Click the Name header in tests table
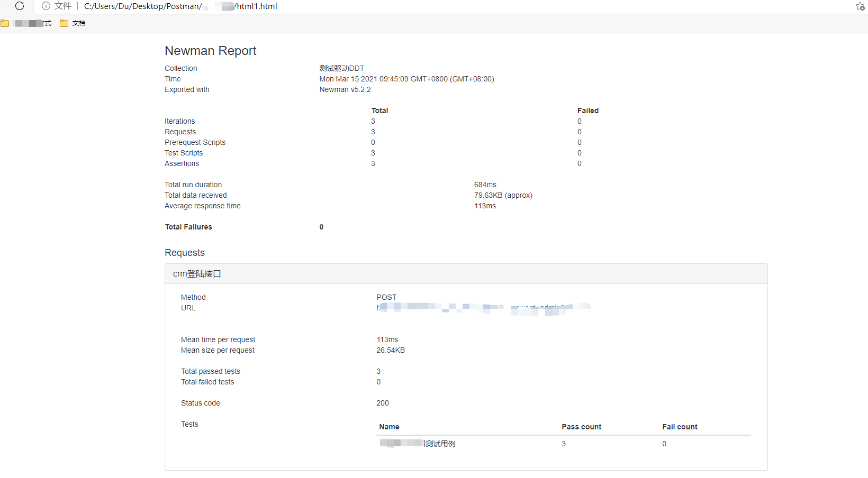 [389, 427]
